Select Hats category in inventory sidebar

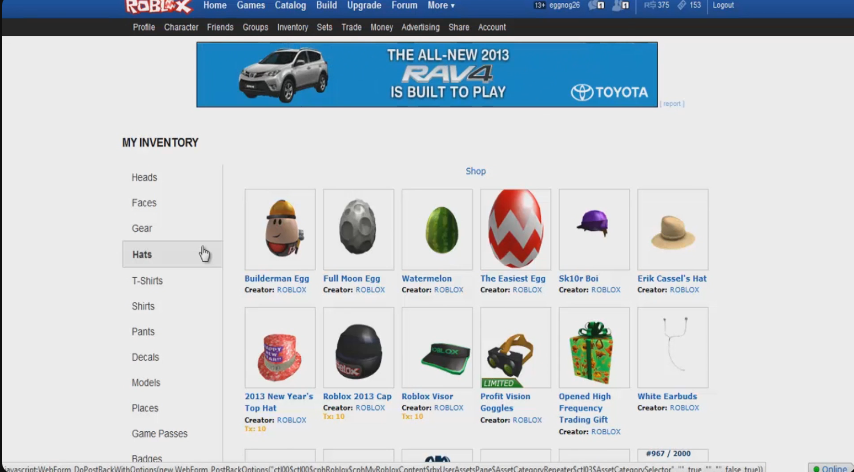tap(142, 255)
